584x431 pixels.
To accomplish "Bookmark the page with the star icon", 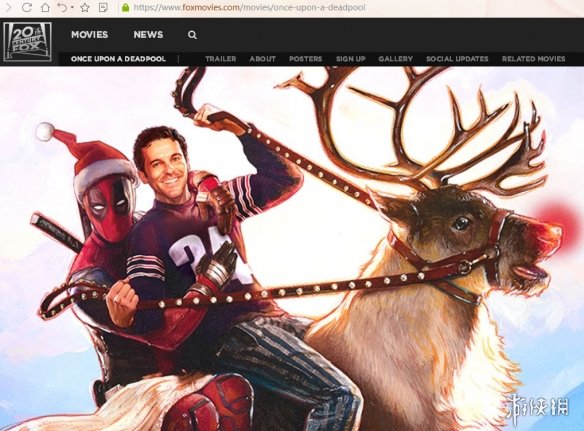I will coord(85,7).
